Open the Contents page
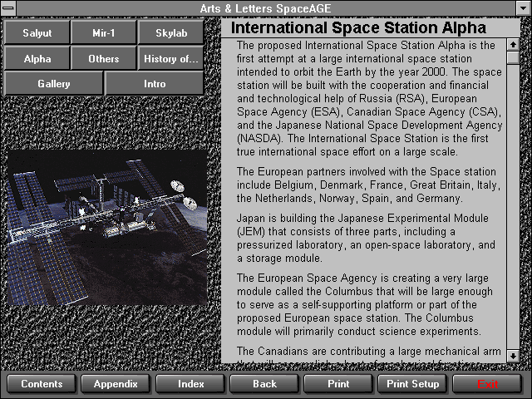The width and height of the screenshot is (532, 399). pos(42,384)
